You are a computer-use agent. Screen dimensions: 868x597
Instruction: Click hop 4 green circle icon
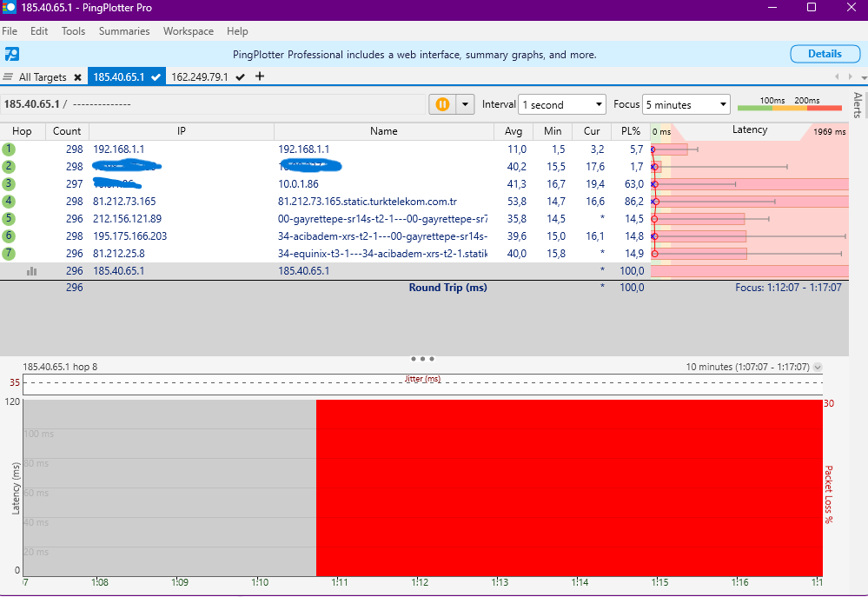coord(9,201)
